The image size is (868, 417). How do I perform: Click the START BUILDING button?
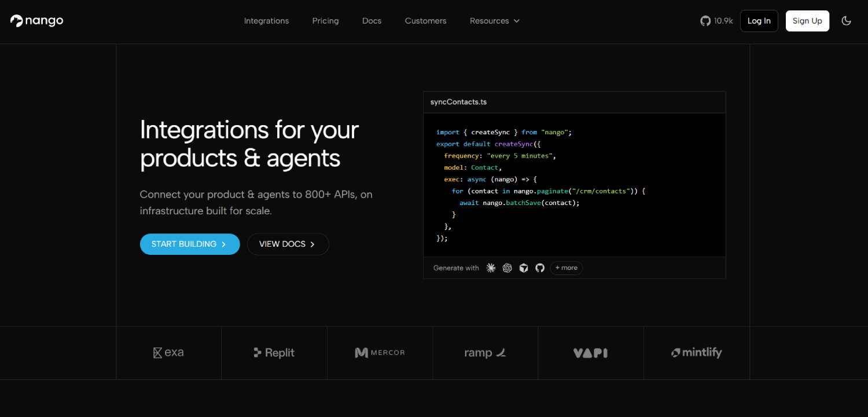pyautogui.click(x=190, y=244)
